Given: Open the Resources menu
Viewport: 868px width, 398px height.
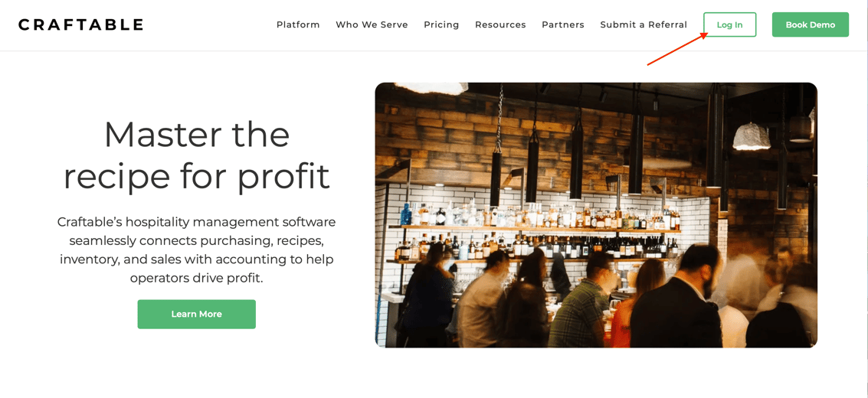Looking at the screenshot, I should [x=500, y=24].
